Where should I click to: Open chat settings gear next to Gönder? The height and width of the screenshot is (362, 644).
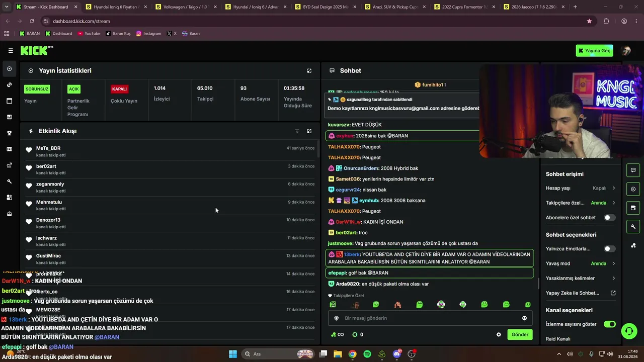tap(499, 335)
